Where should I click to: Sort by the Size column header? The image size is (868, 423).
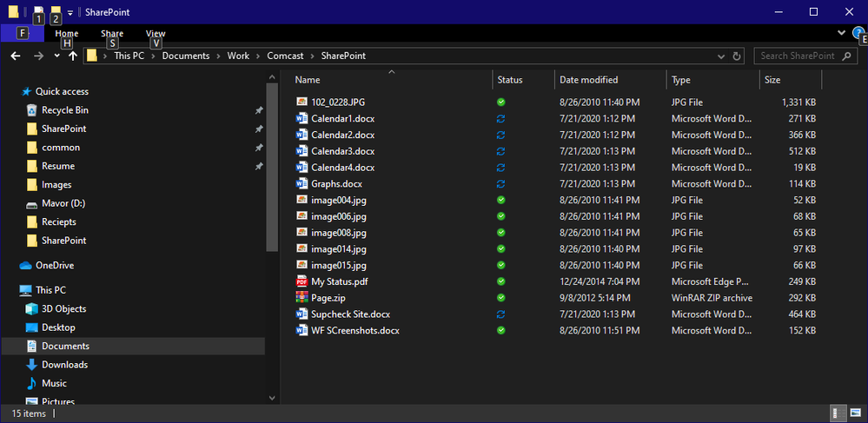click(x=791, y=80)
